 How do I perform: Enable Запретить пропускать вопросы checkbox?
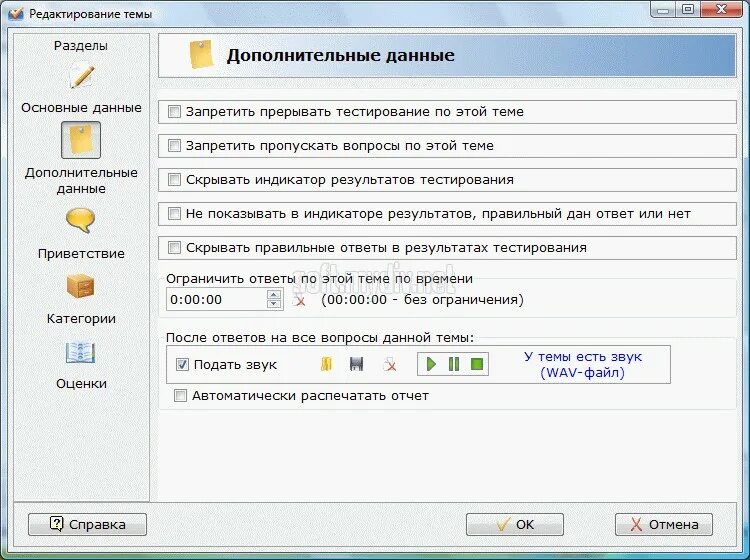pos(174,146)
